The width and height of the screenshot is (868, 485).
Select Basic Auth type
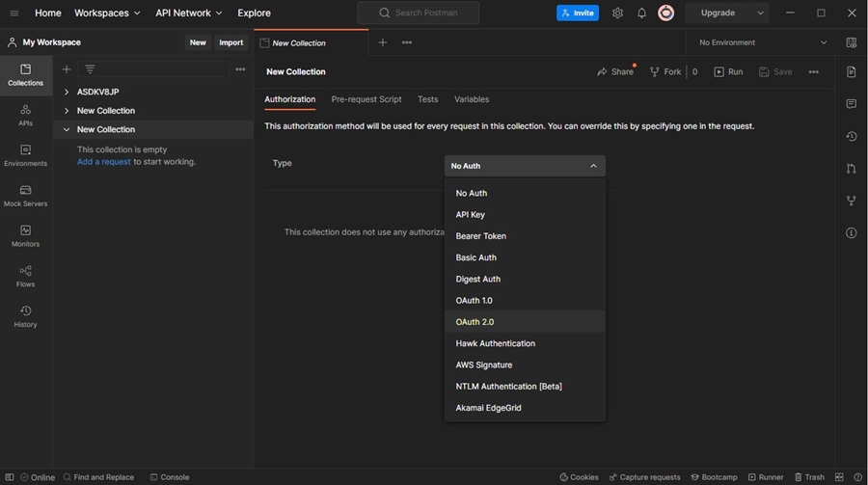click(525, 258)
